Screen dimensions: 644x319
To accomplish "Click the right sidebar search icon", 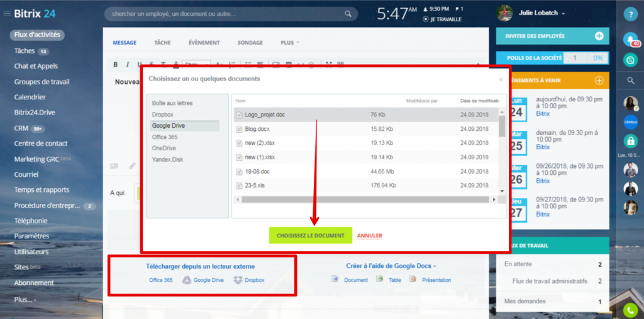I will coord(631,81).
